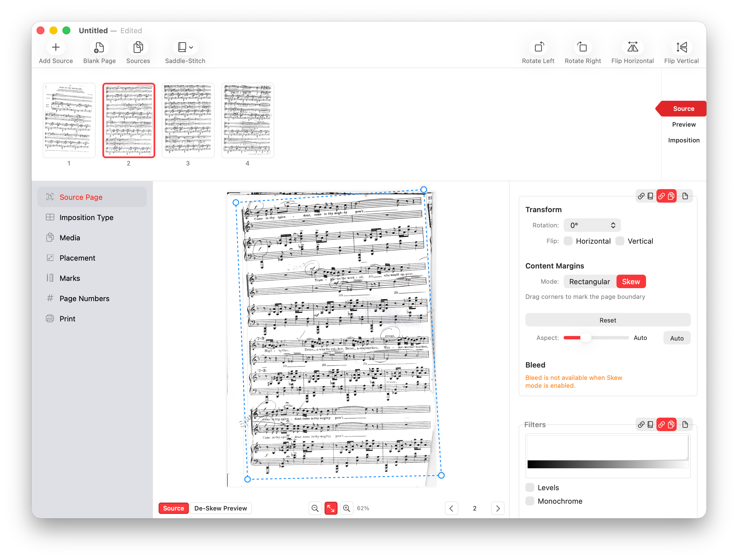This screenshot has width=738, height=560.
Task: Set content margins mode to Rectangular
Action: (589, 281)
